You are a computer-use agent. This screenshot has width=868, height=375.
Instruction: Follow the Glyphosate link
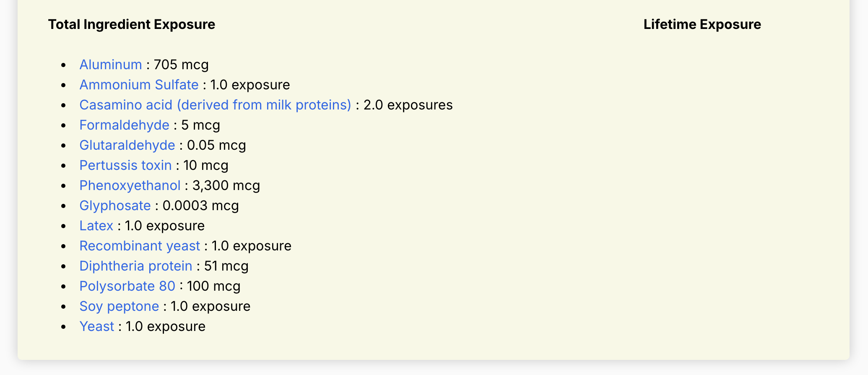pyautogui.click(x=115, y=206)
